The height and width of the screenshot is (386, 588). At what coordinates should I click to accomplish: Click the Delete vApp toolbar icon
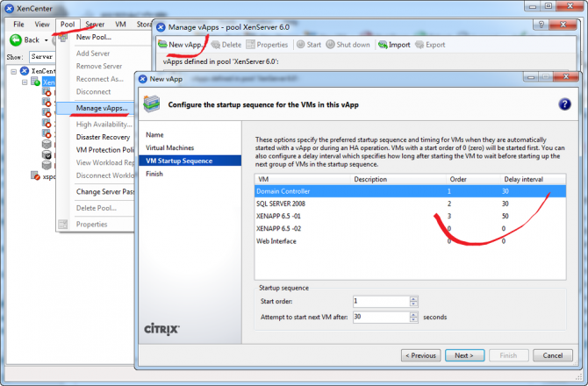216,45
